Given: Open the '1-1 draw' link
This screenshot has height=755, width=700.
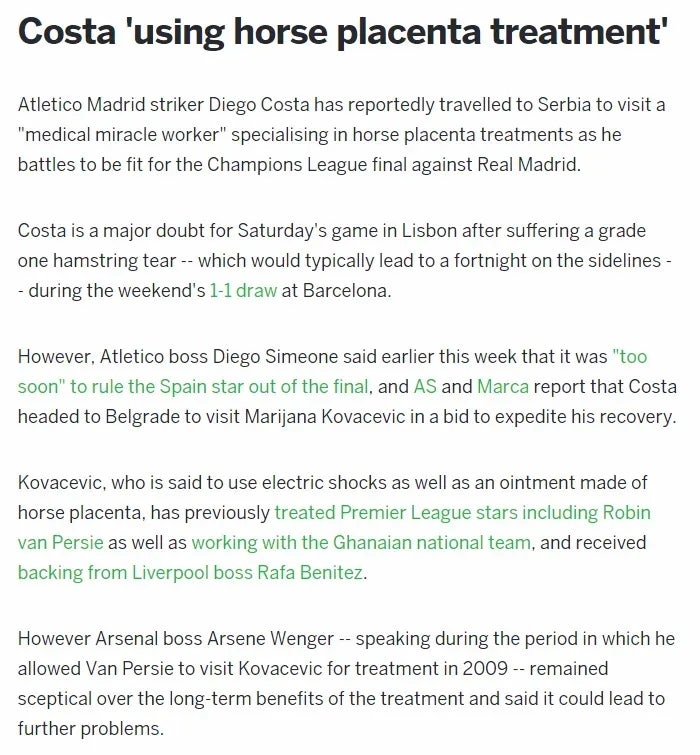Looking at the screenshot, I should pos(243,291).
